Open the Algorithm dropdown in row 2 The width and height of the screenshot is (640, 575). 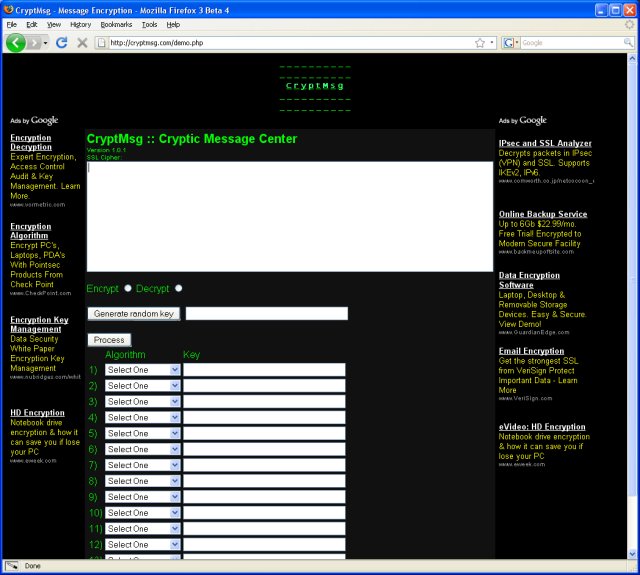click(142, 386)
